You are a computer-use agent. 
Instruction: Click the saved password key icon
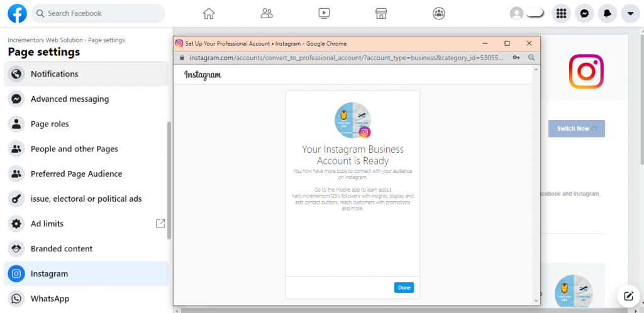tap(517, 58)
